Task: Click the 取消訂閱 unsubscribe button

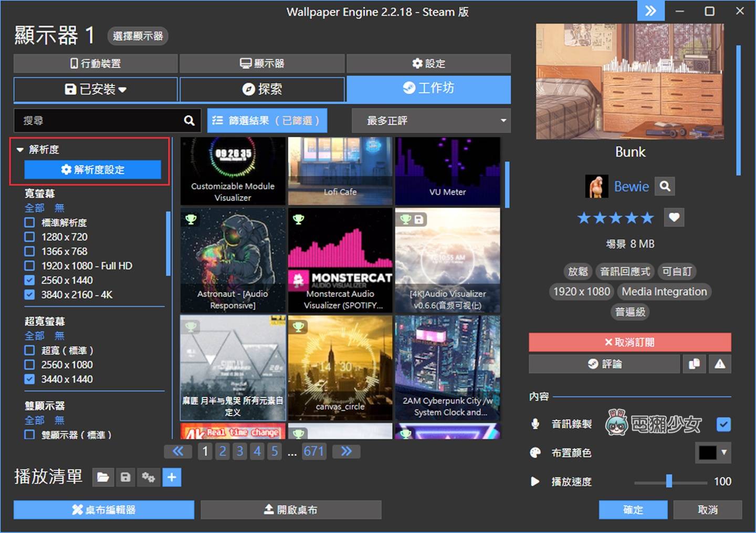Action: (630, 342)
